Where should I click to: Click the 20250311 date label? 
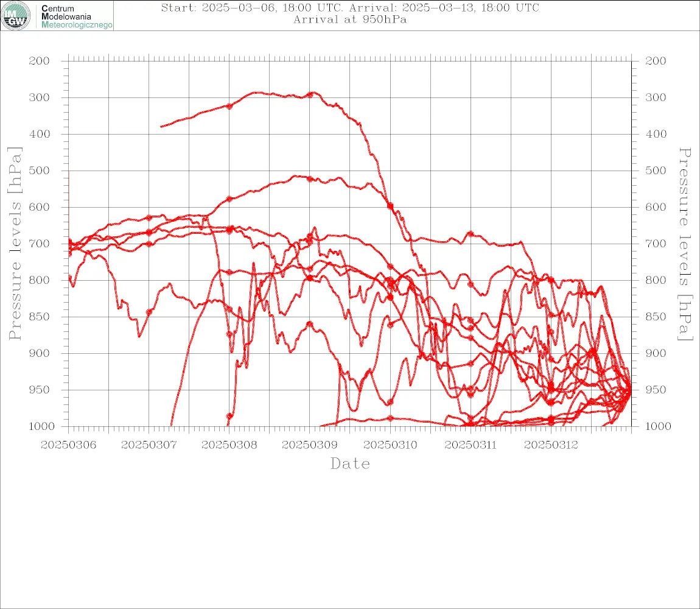(x=471, y=445)
